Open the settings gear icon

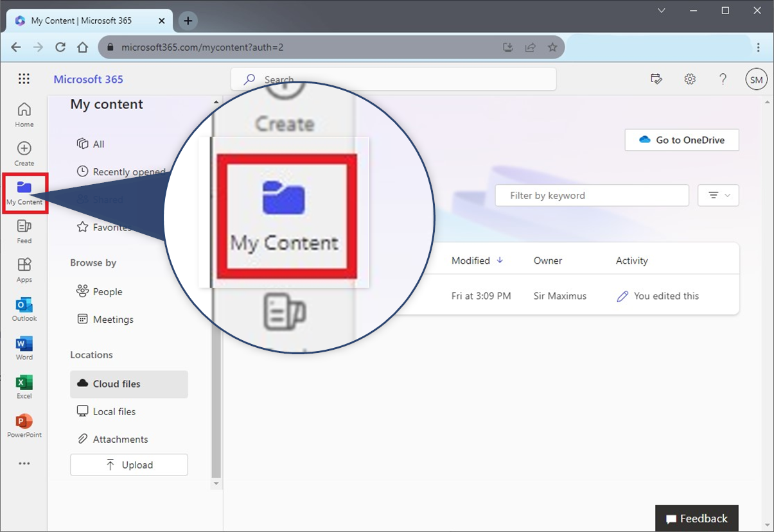point(690,79)
